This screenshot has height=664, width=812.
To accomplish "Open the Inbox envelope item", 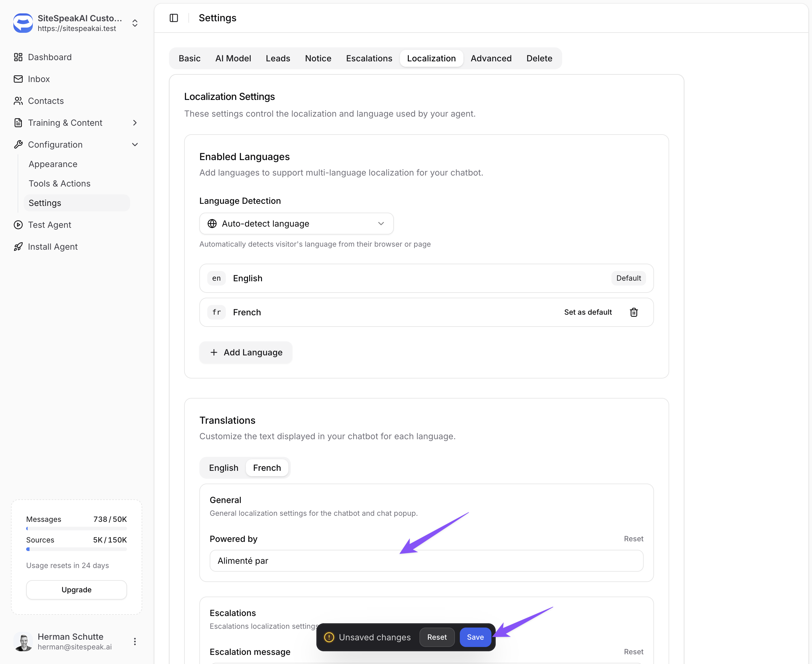I will point(39,79).
